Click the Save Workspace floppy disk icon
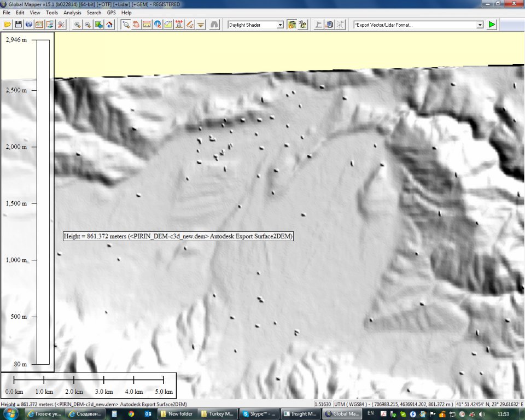This screenshot has width=525, height=420. 18,25
